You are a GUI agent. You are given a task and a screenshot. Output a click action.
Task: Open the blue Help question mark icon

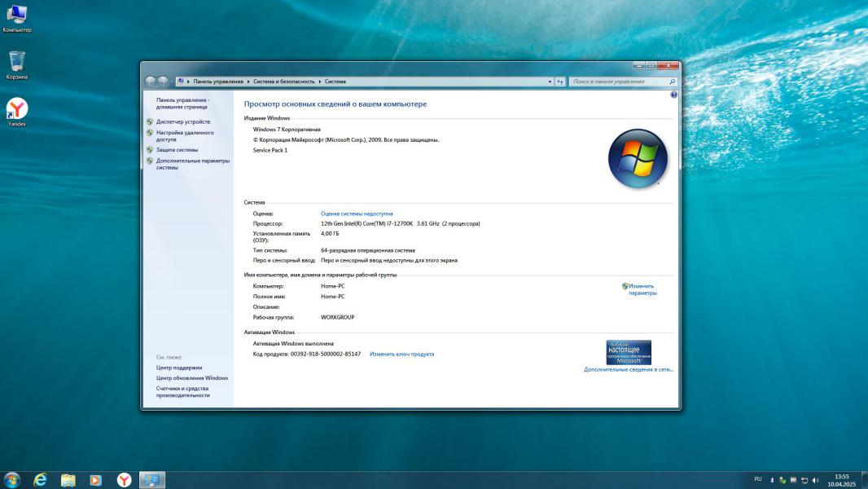[673, 95]
